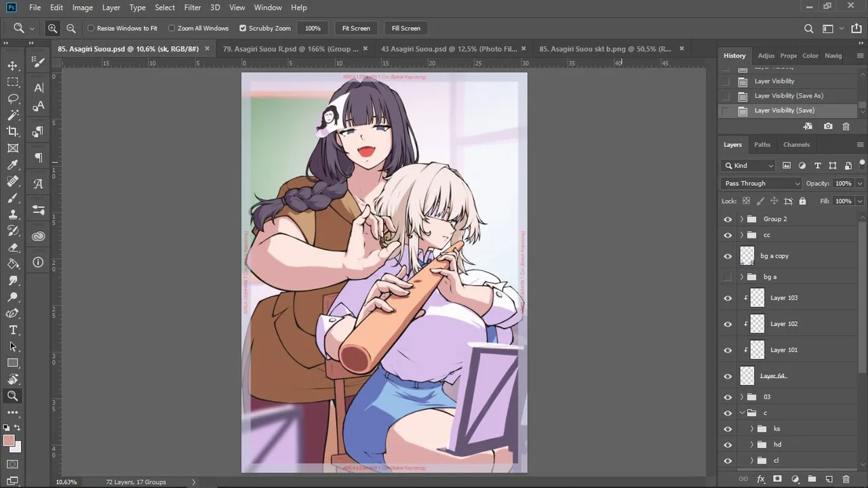The height and width of the screenshot is (488, 868).
Task: Open the Window menu
Action: (268, 7)
